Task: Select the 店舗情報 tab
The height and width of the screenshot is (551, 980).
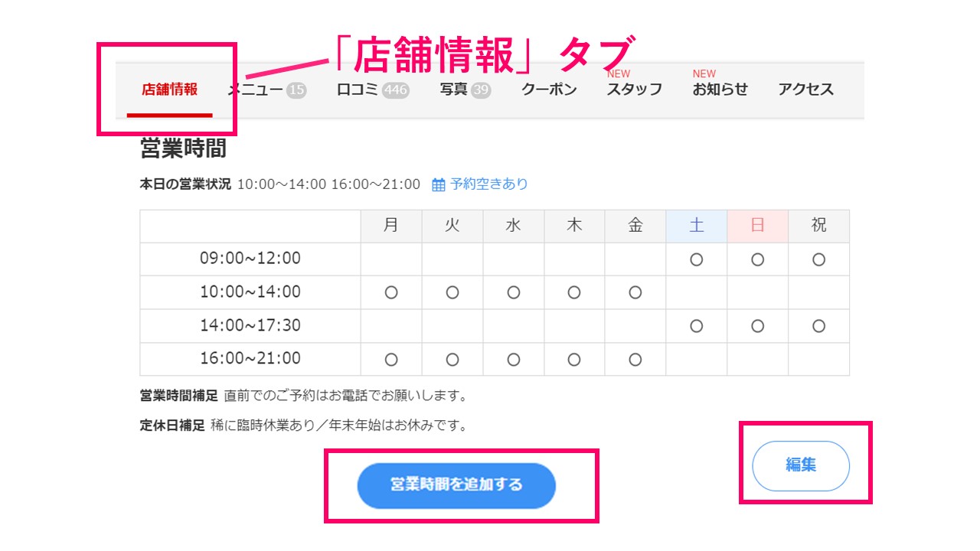Action: (x=170, y=90)
